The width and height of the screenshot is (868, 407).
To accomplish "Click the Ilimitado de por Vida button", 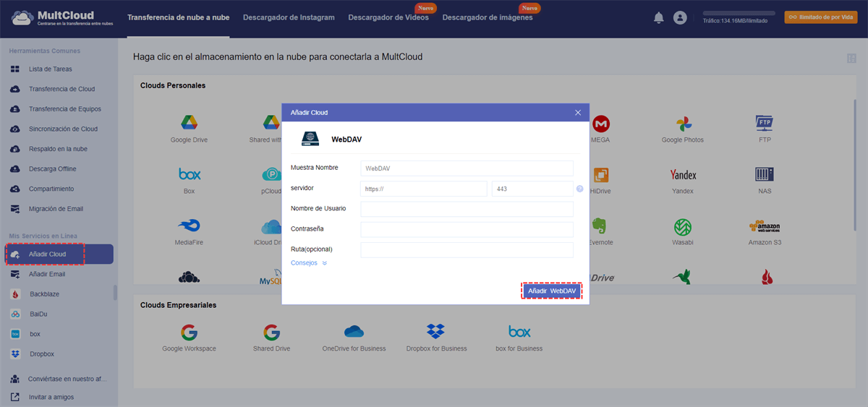I will 821,17.
